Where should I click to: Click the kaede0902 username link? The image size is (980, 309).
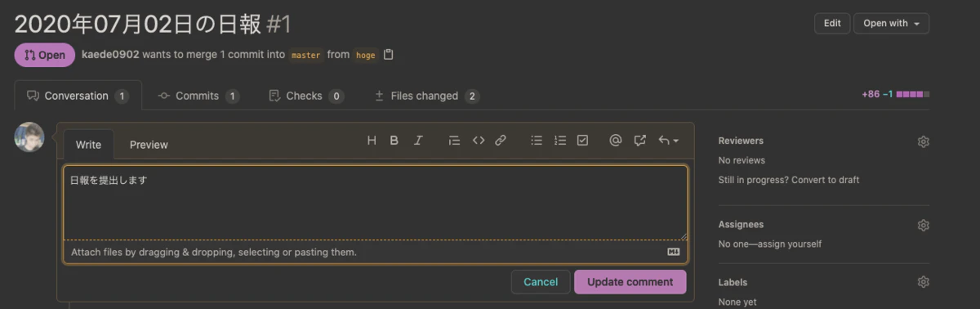coord(110,55)
